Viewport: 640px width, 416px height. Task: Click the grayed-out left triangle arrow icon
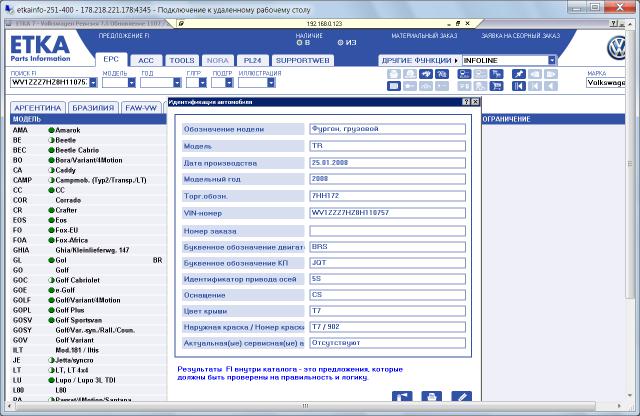551,86
